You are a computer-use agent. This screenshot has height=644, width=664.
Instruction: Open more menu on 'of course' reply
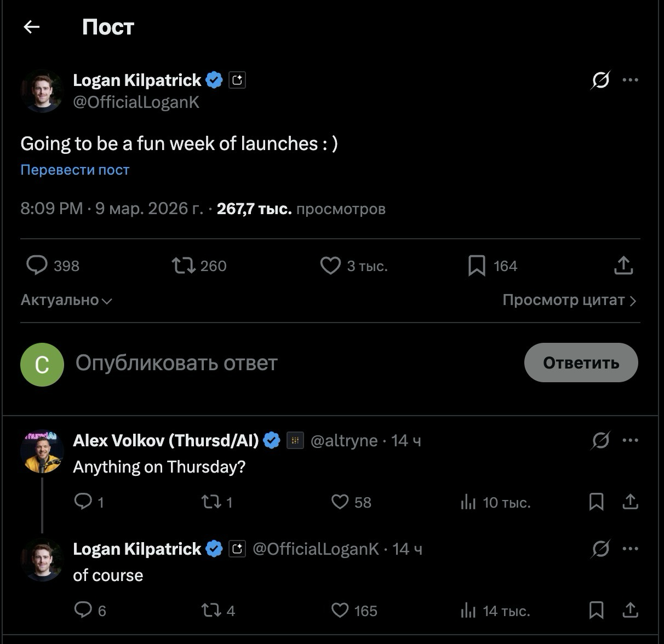coord(631,549)
